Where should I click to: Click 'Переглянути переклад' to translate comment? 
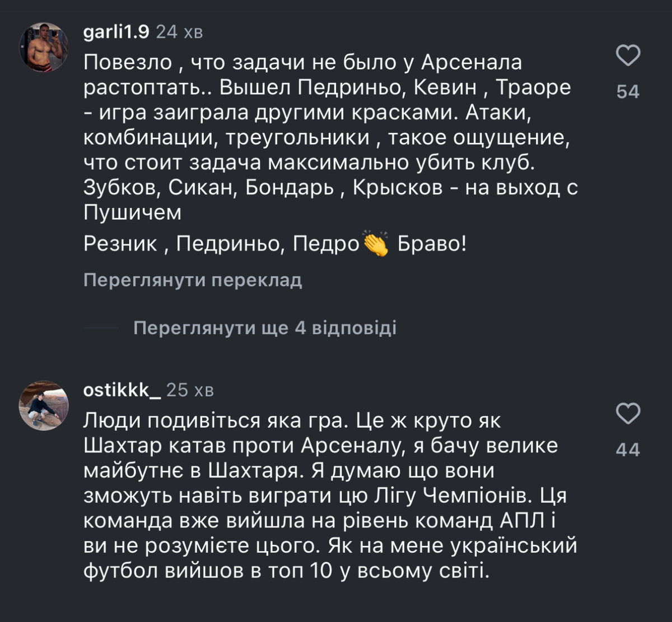pyautogui.click(x=193, y=280)
